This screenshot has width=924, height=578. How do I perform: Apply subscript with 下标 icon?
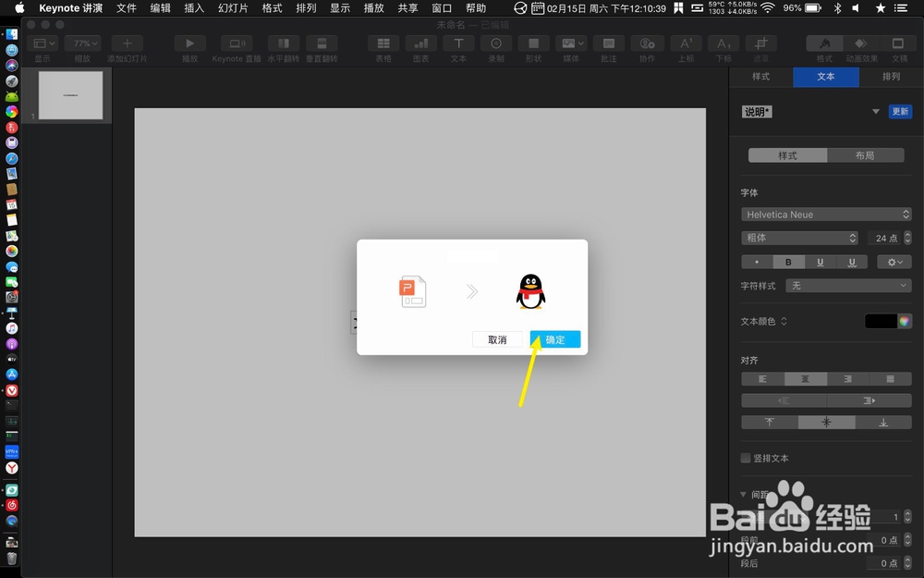point(723,43)
